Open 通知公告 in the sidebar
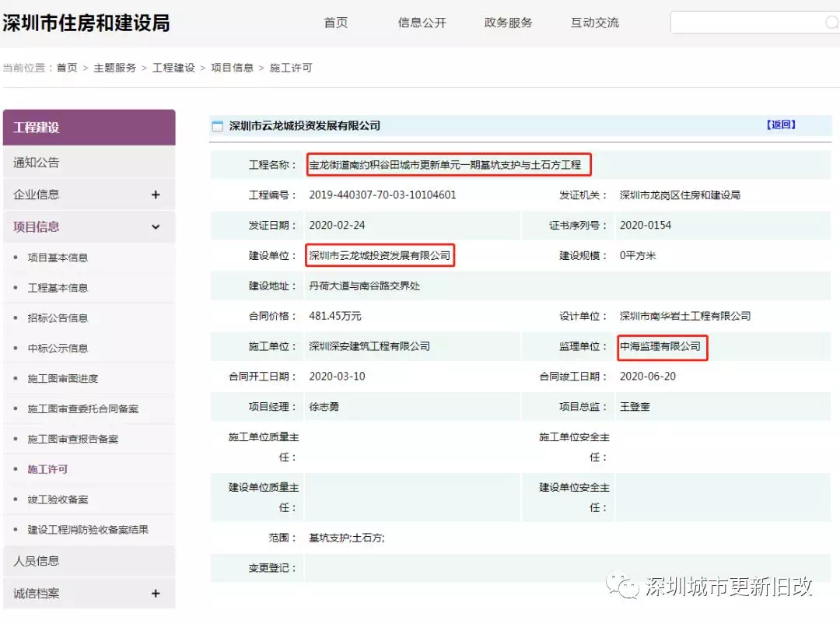 pyautogui.click(x=37, y=163)
